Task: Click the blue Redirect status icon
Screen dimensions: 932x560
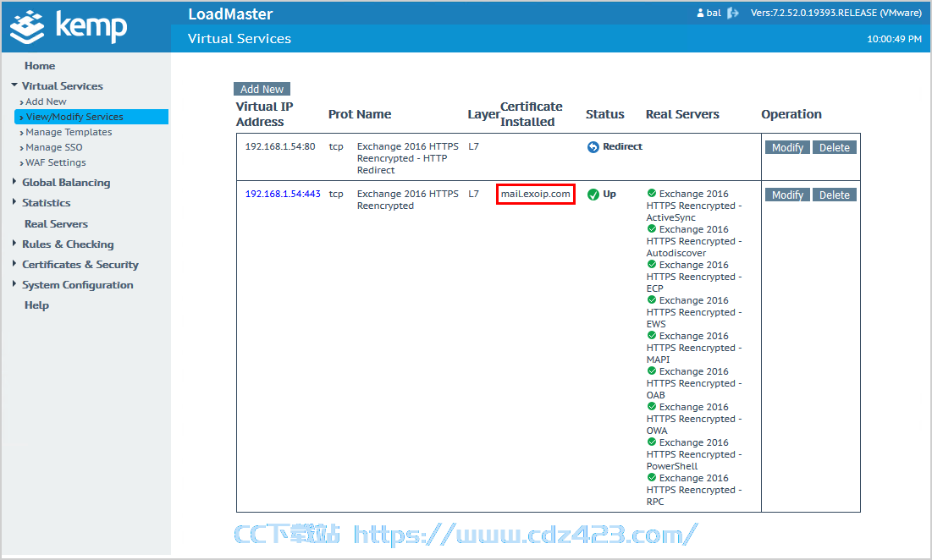Action: (x=593, y=146)
